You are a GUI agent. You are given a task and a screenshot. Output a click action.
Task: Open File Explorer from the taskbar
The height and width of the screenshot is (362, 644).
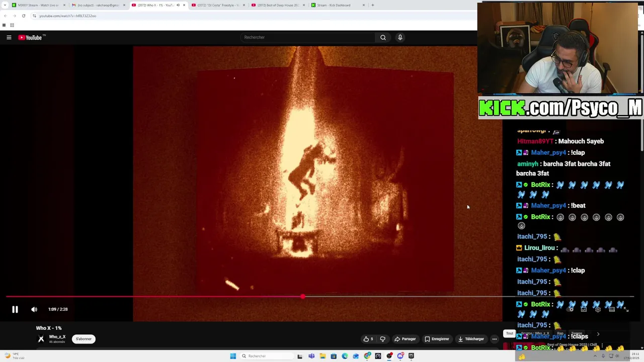323,356
